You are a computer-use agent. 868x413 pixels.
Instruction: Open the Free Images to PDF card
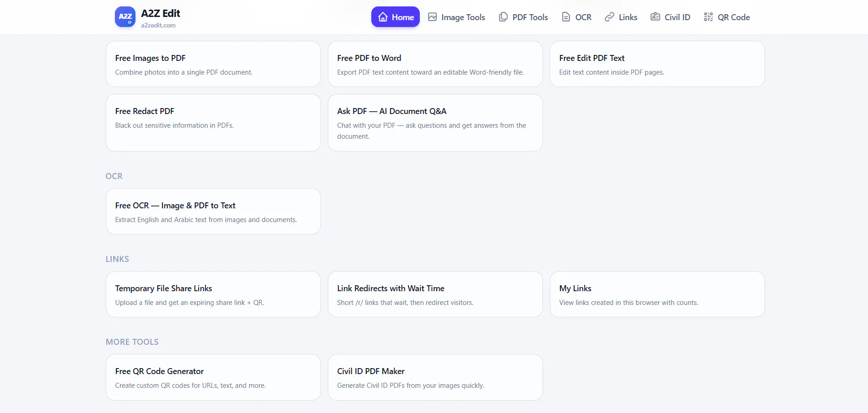(x=213, y=64)
